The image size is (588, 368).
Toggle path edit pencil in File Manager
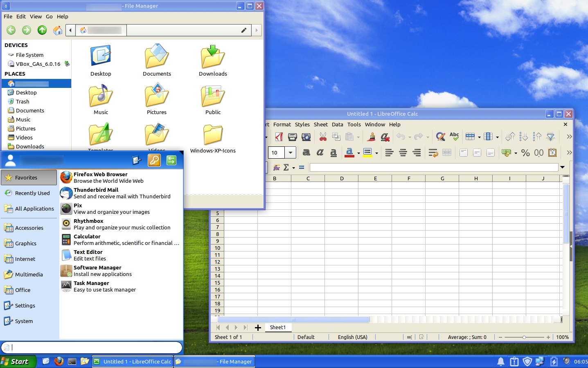(x=244, y=30)
